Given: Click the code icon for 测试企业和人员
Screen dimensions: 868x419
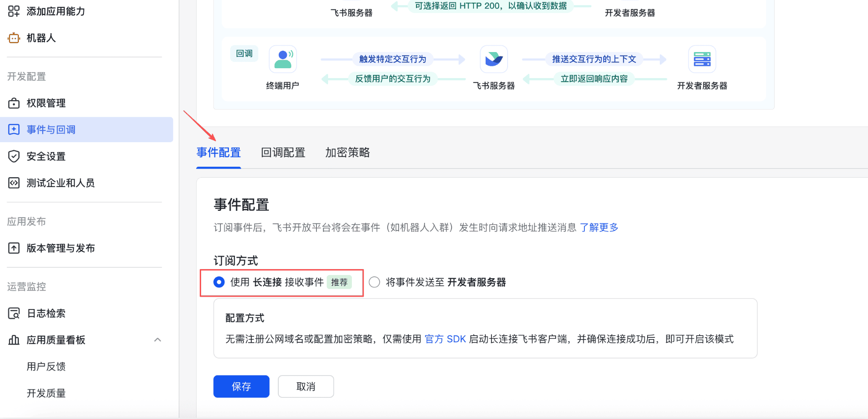Looking at the screenshot, I should [14, 183].
